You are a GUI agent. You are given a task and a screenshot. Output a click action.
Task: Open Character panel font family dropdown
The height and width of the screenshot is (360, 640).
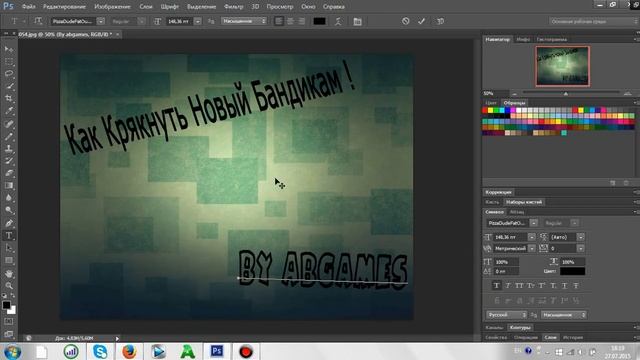(x=533, y=223)
